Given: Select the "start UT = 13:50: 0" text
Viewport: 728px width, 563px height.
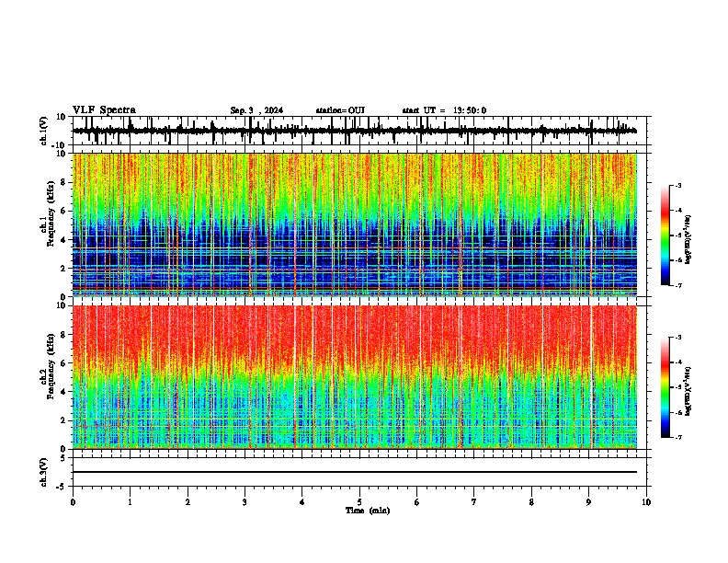Looking at the screenshot, I should click(444, 110).
